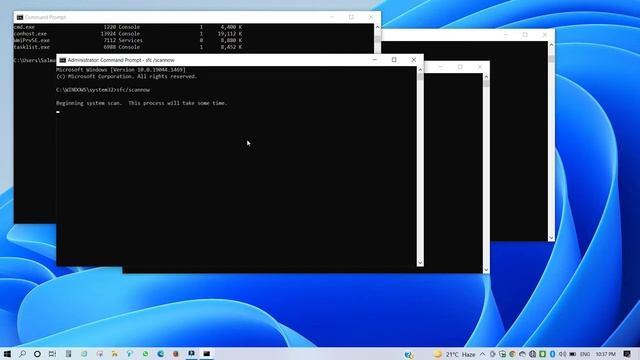Image resolution: width=640 pixels, height=360 pixels.
Task: Click the tasklist.exe row
Action: tap(128, 47)
